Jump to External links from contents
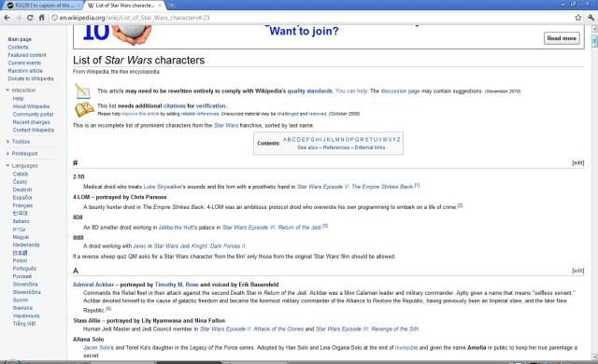 tap(370, 147)
